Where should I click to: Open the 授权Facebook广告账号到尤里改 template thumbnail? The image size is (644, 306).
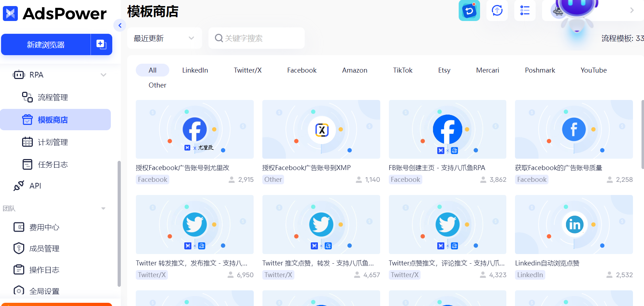(195, 129)
